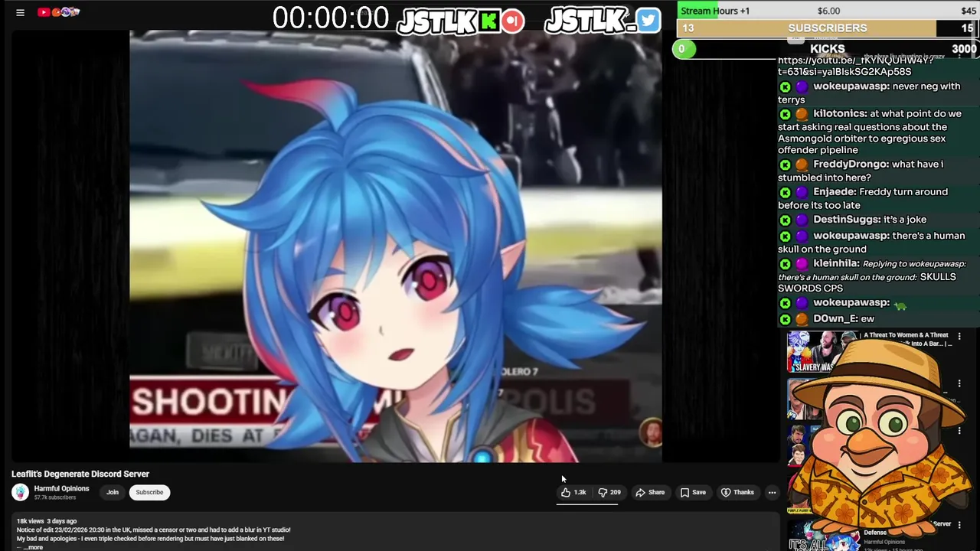
Task: Click username kleinhila in chat
Action: coord(836,263)
